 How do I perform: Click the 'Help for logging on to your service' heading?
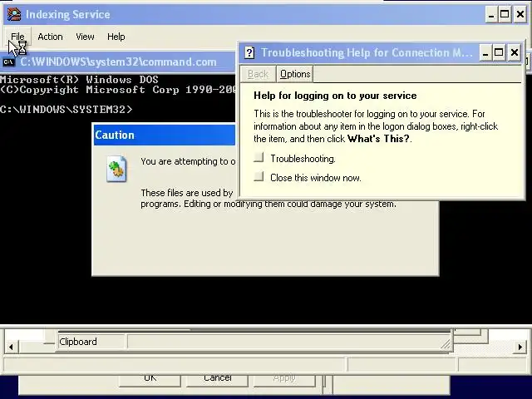point(335,96)
